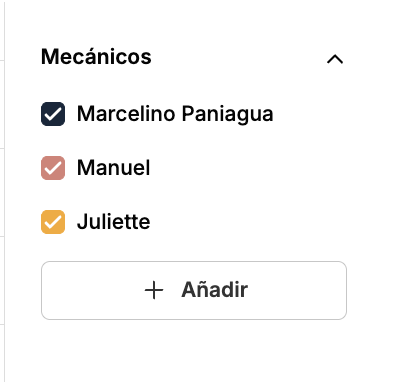Toggle the dark navy checkmark box
This screenshot has height=382, width=412.
(x=53, y=114)
